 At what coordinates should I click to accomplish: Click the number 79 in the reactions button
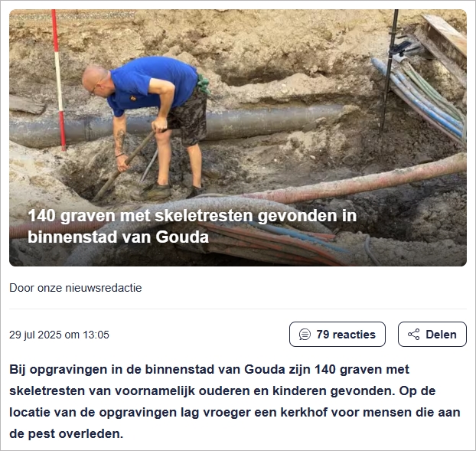pos(323,335)
